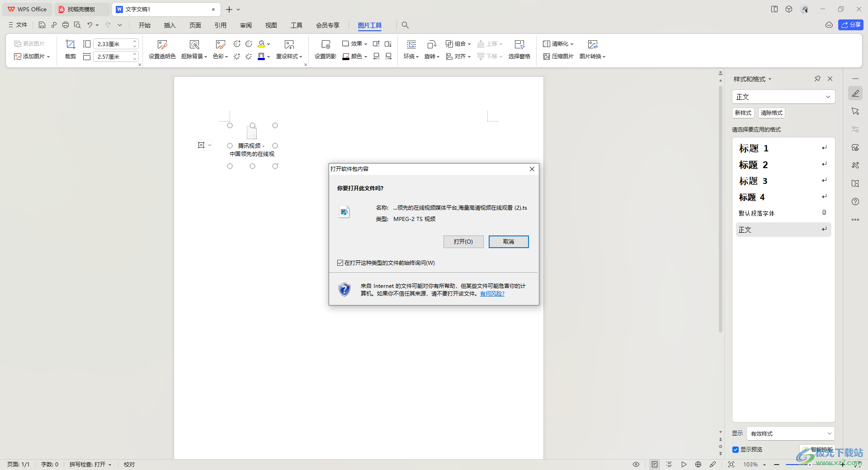This screenshot has width=868, height=470.
Task: Uncheck always ask before opening checkbox
Action: pos(340,263)
